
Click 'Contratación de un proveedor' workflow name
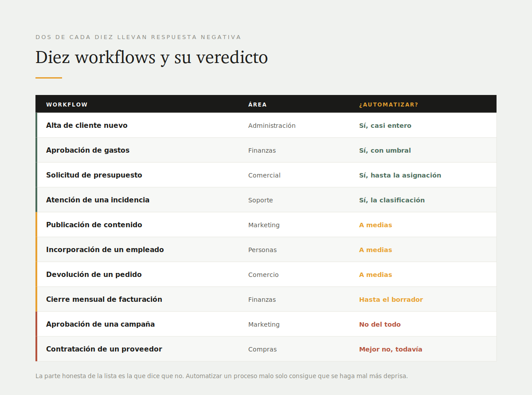[x=104, y=349]
